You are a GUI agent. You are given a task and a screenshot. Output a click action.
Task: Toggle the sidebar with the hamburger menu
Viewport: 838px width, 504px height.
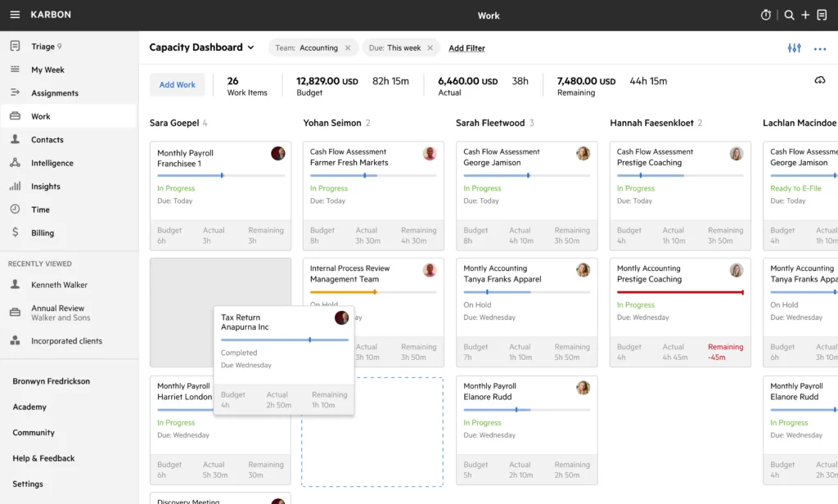14,14
